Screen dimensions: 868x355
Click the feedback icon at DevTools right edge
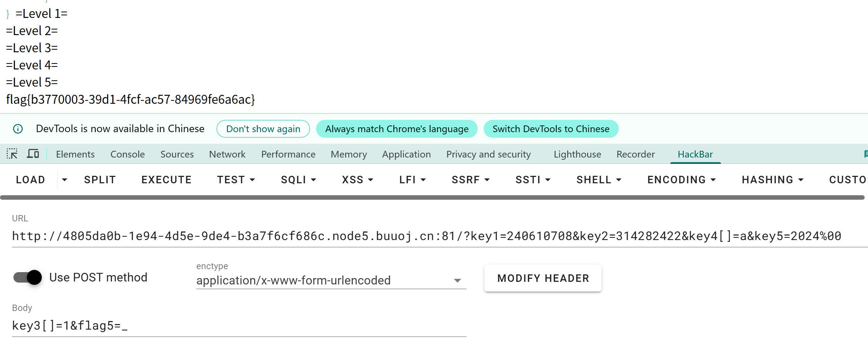865,154
